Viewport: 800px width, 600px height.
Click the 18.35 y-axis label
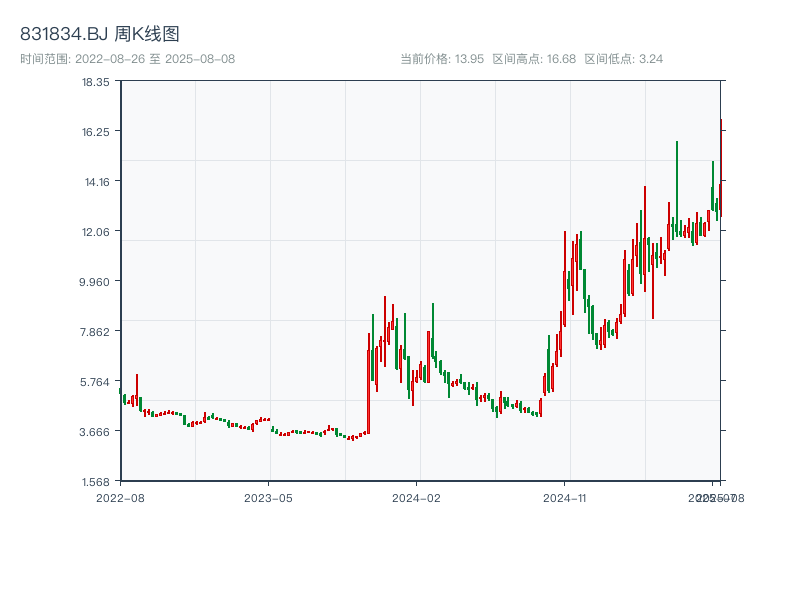[95, 82]
